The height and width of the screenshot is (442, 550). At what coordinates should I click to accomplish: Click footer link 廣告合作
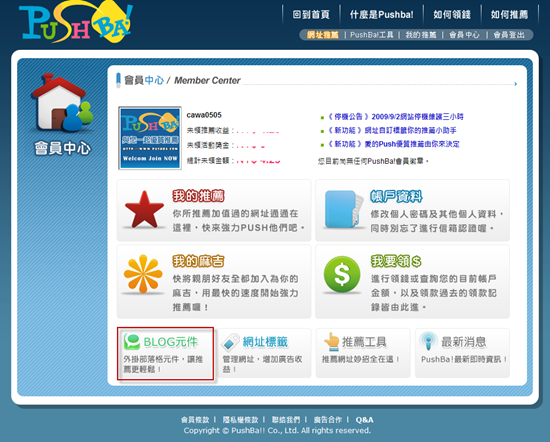pyautogui.click(x=328, y=420)
